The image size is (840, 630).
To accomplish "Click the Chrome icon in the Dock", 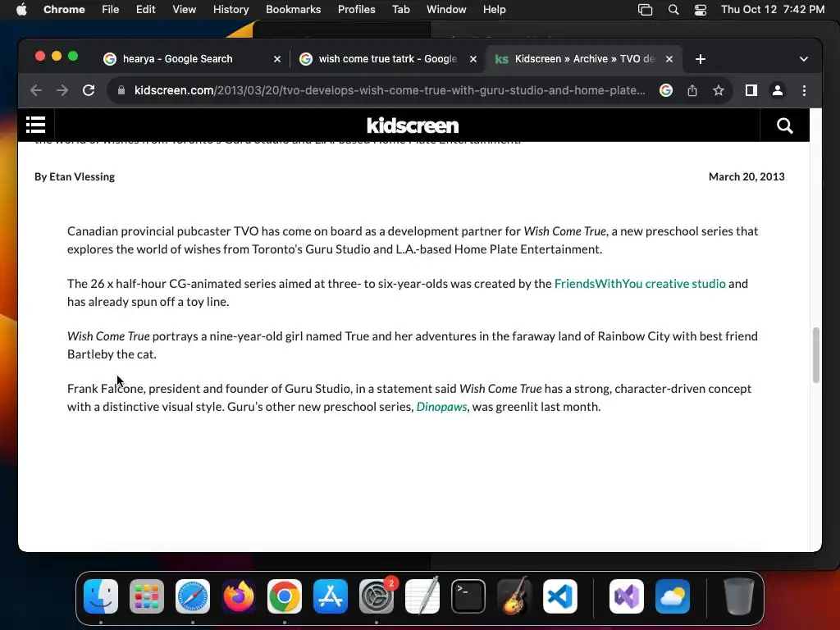I will pyautogui.click(x=285, y=596).
